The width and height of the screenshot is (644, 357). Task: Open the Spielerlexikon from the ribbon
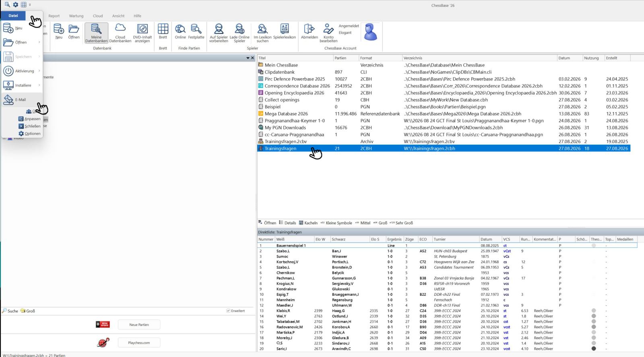tap(285, 31)
